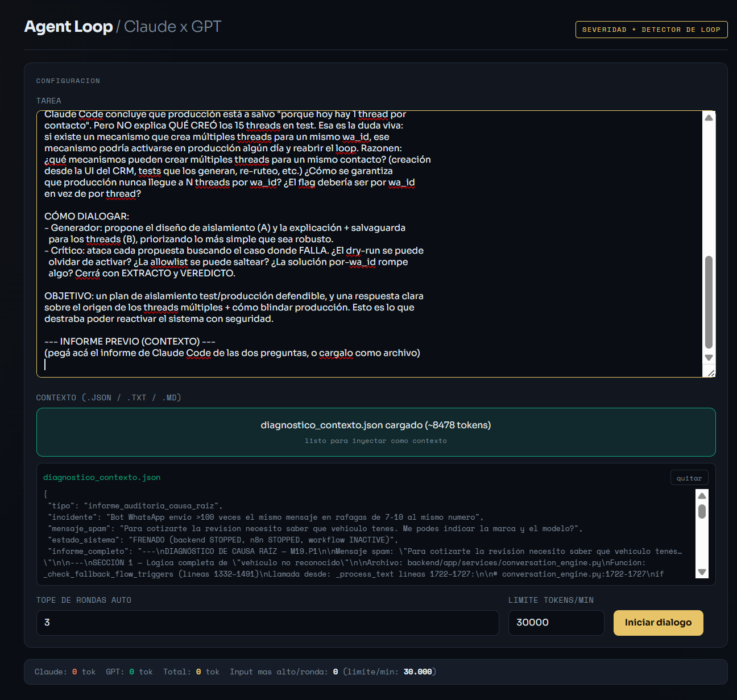The image size is (737, 700).
Task: Click the CONTEXTO (.JSON / .TXT / .MD) label
Action: tap(109, 397)
